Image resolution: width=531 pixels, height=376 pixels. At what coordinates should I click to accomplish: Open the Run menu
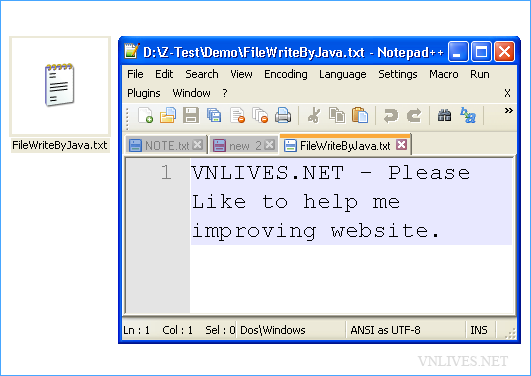tap(480, 74)
